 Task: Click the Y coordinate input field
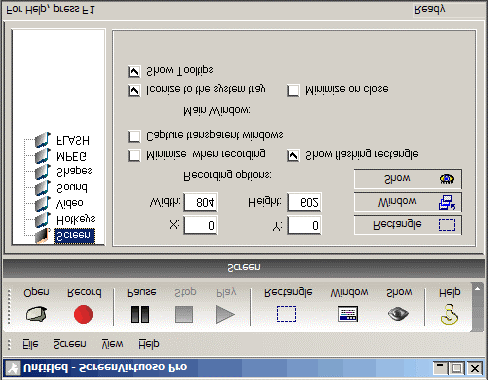click(x=304, y=225)
